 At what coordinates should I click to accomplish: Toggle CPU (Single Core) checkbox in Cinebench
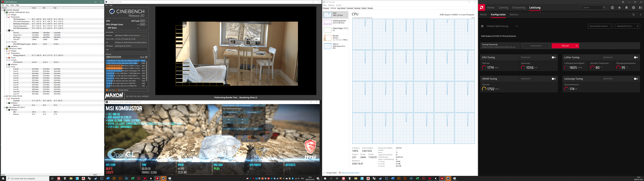click(x=147, y=25)
